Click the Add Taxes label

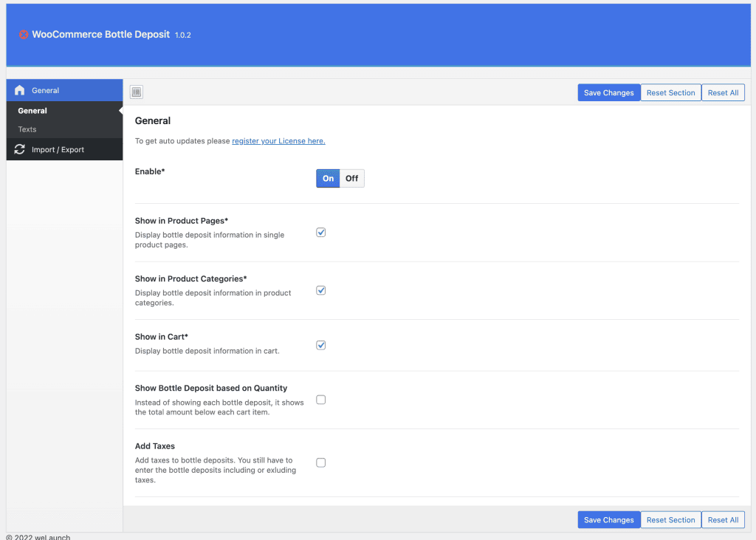(x=155, y=446)
